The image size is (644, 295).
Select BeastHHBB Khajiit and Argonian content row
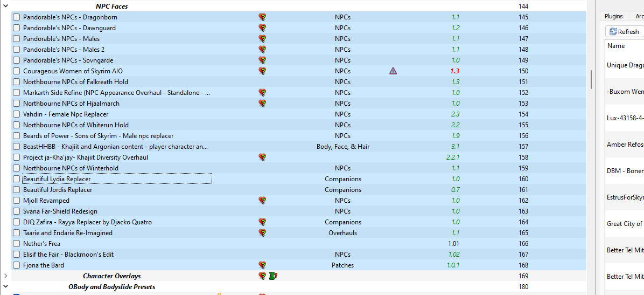click(299, 147)
